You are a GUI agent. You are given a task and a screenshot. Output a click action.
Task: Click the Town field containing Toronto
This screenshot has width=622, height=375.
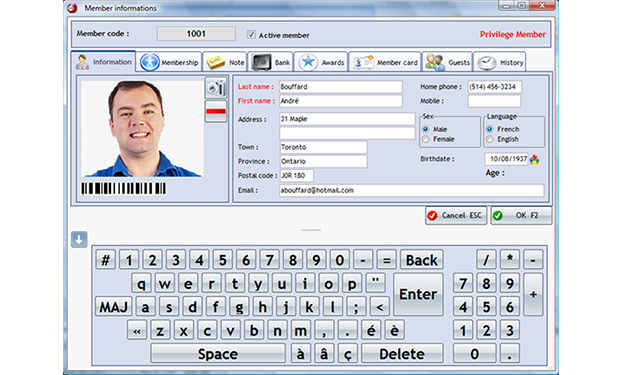[323, 147]
